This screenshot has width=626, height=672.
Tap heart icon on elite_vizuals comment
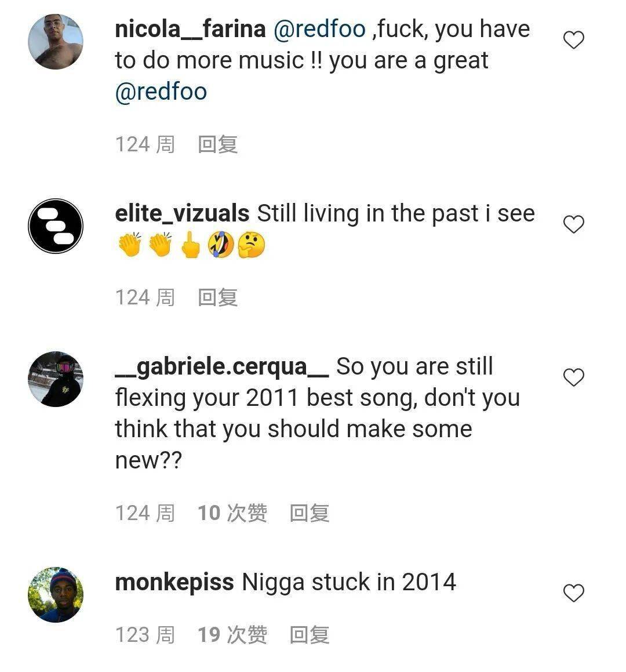click(x=573, y=224)
